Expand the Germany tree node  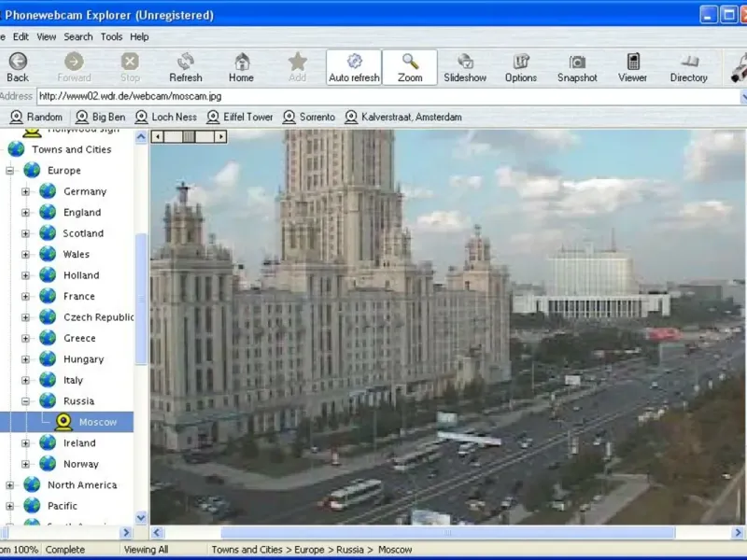(x=26, y=191)
